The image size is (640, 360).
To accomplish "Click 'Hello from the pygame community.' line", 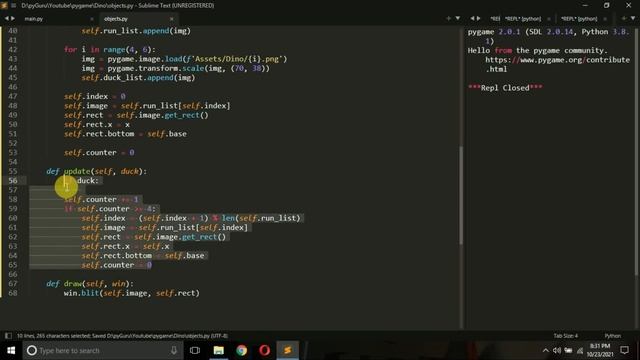I will 538,50.
